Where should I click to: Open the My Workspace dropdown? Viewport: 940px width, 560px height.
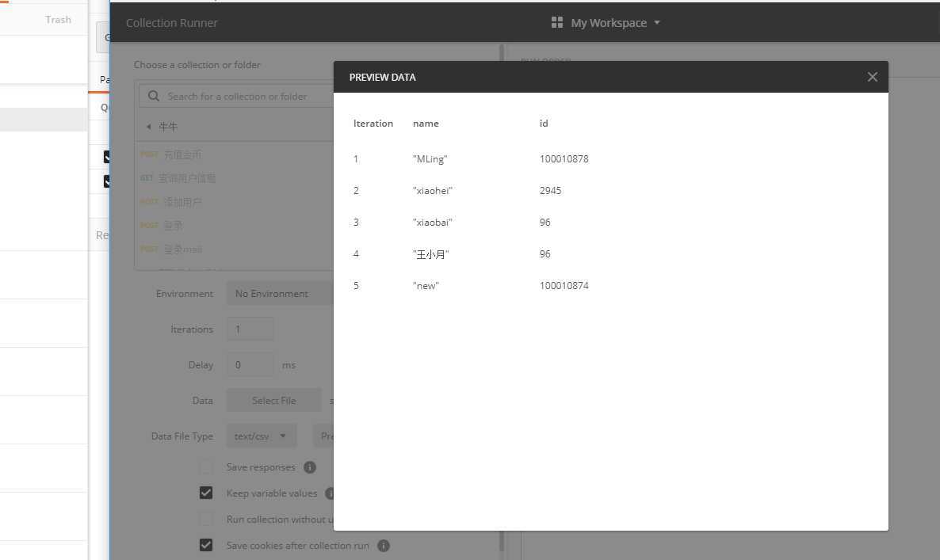click(615, 23)
